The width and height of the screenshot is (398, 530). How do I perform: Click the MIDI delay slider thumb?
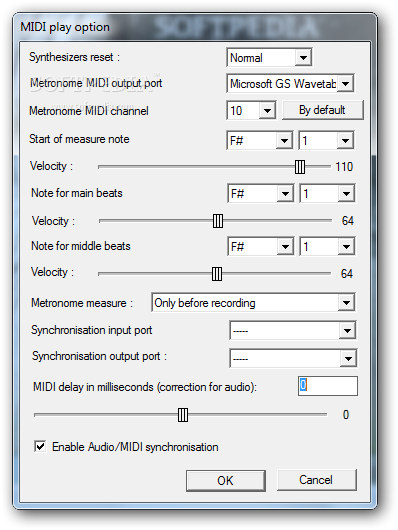coord(183,415)
